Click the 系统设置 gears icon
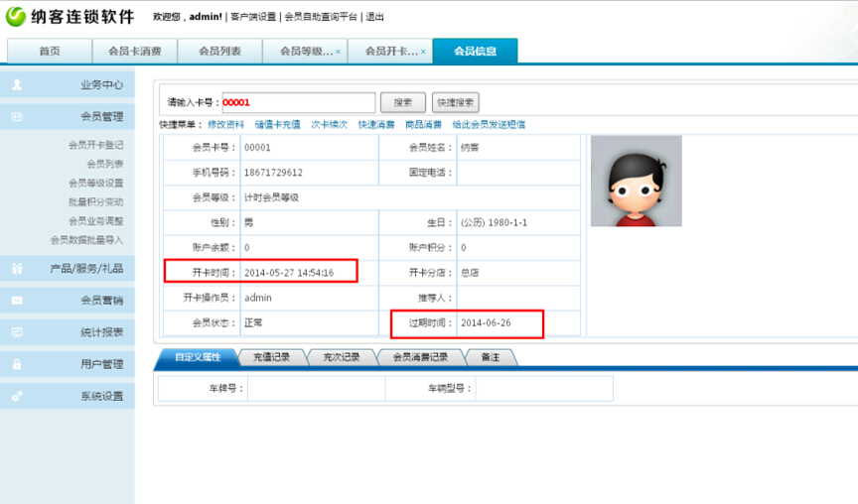This screenshot has height=504, width=858. coord(17,396)
